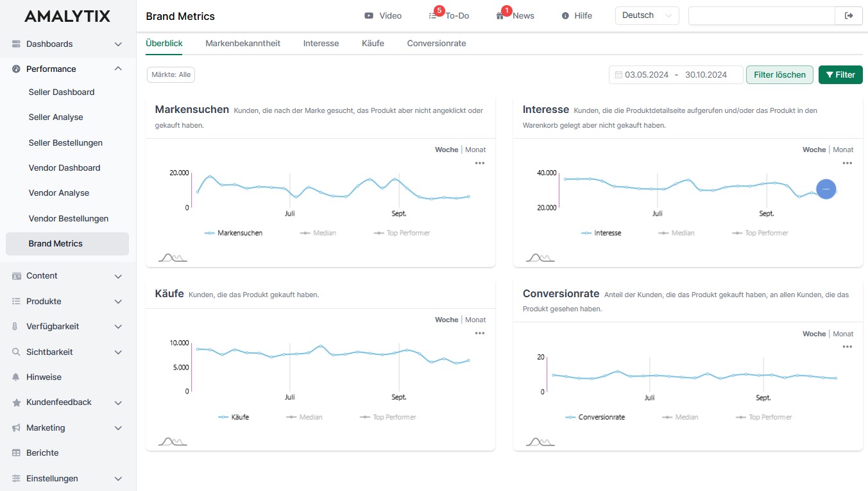Click the Verfügbarkeit icon in sidebar
The image size is (868, 491).
[16, 327]
